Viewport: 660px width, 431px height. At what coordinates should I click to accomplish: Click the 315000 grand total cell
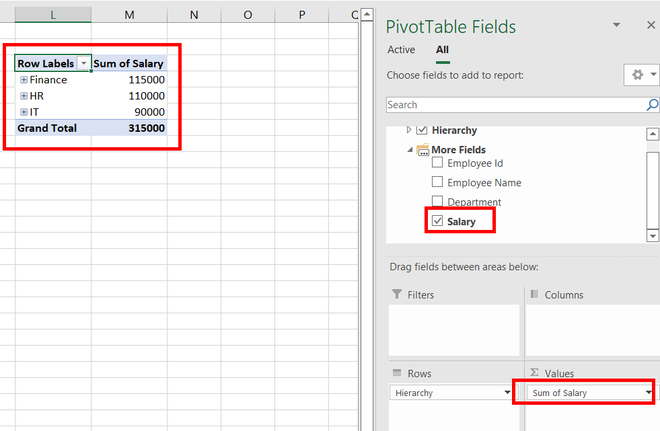(129, 128)
